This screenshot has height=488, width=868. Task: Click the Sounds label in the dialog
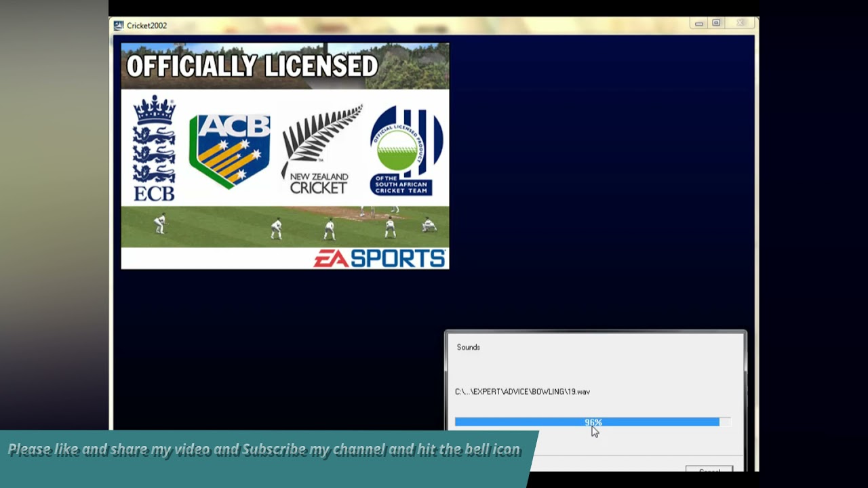coord(469,347)
